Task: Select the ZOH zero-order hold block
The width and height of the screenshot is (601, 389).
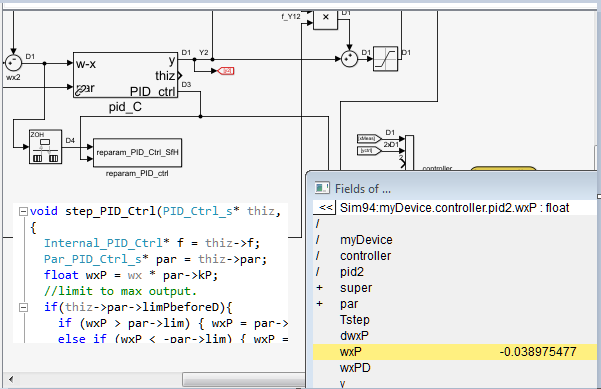Action: click(46, 146)
